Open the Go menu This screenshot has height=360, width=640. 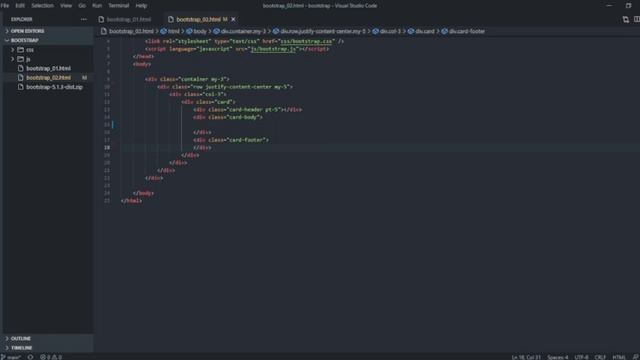[82, 6]
